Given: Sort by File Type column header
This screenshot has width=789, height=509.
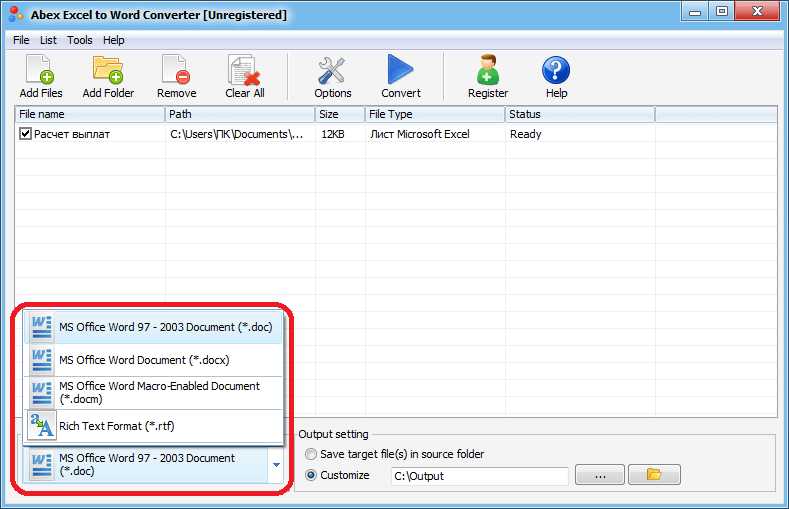Looking at the screenshot, I should click(435, 114).
